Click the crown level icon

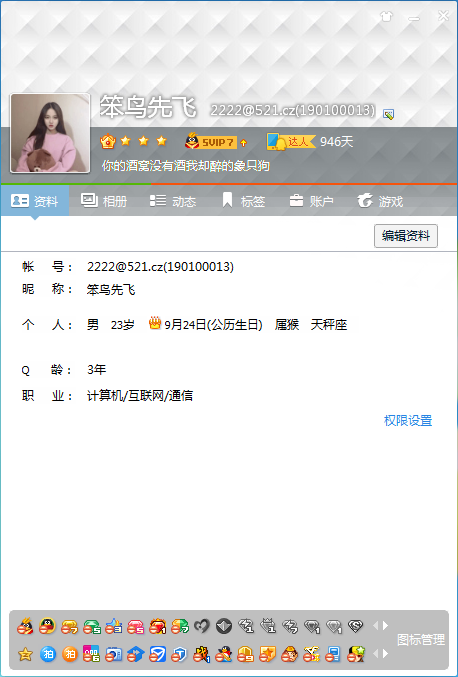(x=107, y=141)
